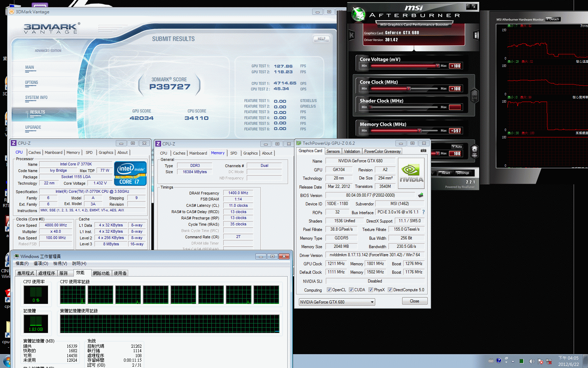Open the Validation tab in GPU-Z
Image resolution: width=588 pixels, height=368 pixels.
click(x=352, y=151)
